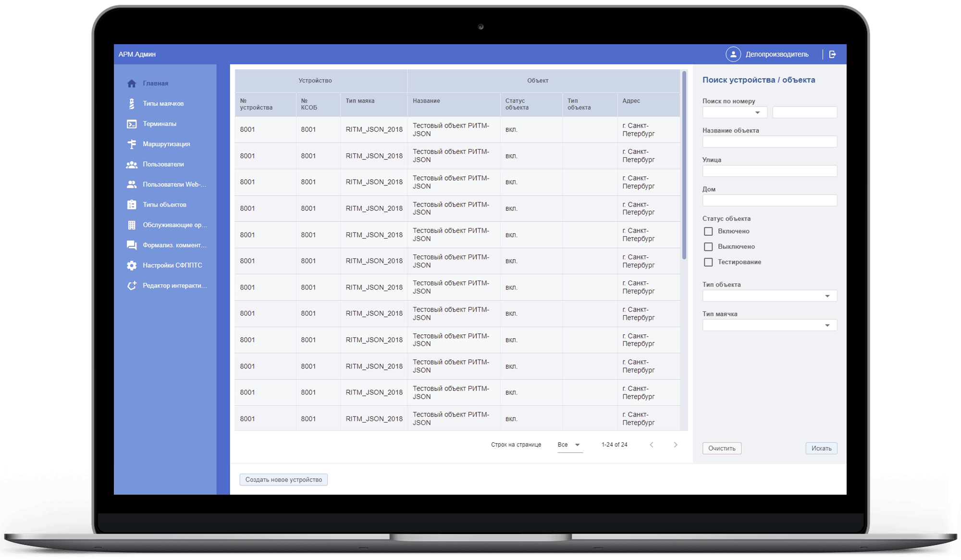Screen dimensions: 961x560
Task: Click the Очистить button
Action: 722,449
